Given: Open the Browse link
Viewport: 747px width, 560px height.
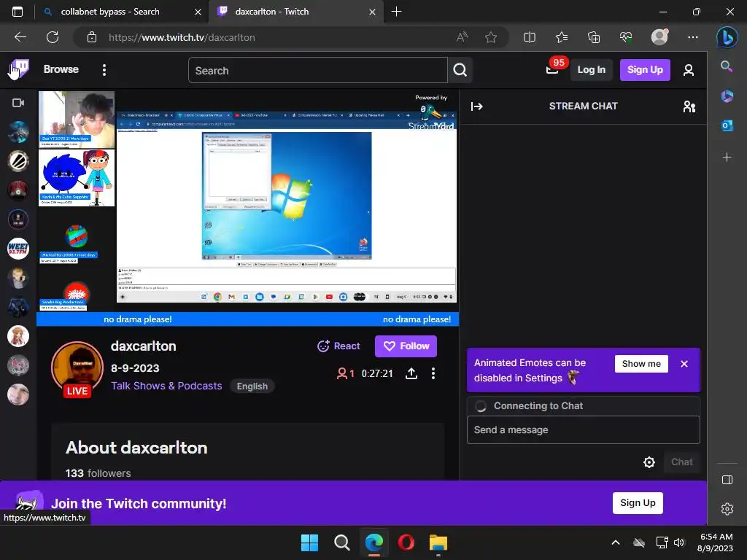Looking at the screenshot, I should pyautogui.click(x=61, y=69).
